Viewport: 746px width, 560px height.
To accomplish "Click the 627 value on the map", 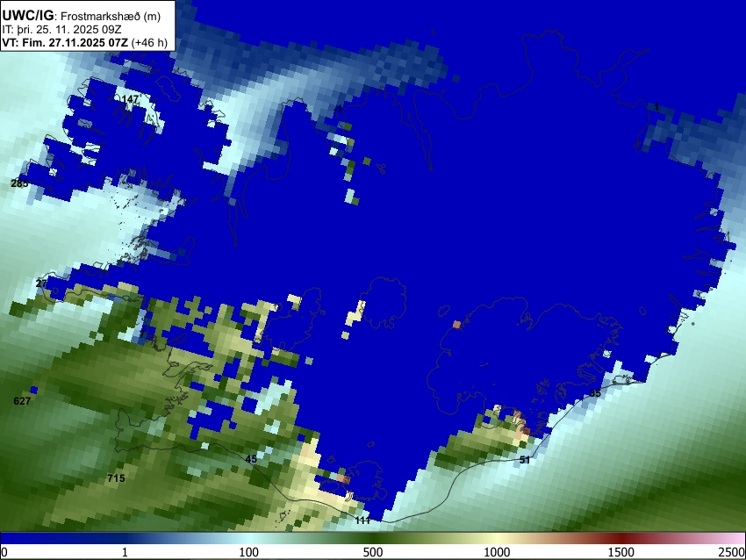I will tap(22, 401).
